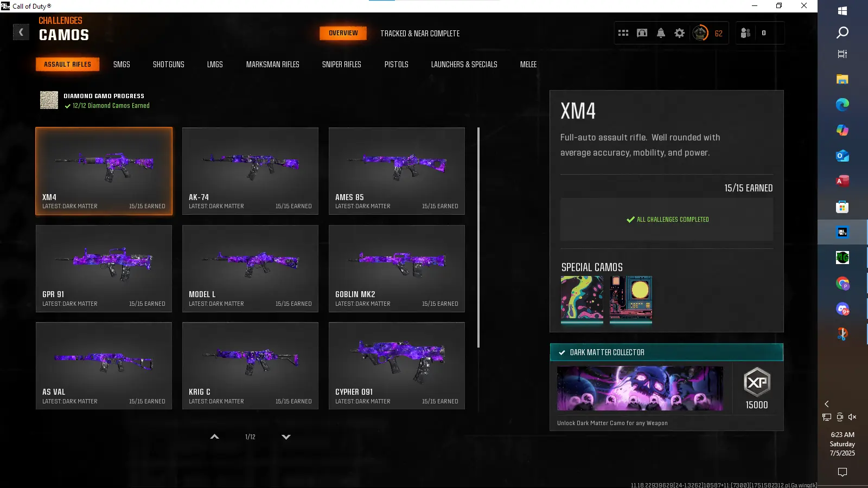868x488 pixels.
Task: Click the weapon list scrollbar
Action: coord(478,237)
